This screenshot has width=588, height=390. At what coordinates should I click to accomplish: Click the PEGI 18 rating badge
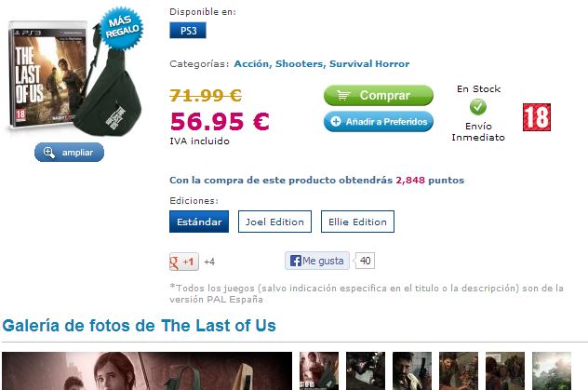click(537, 117)
